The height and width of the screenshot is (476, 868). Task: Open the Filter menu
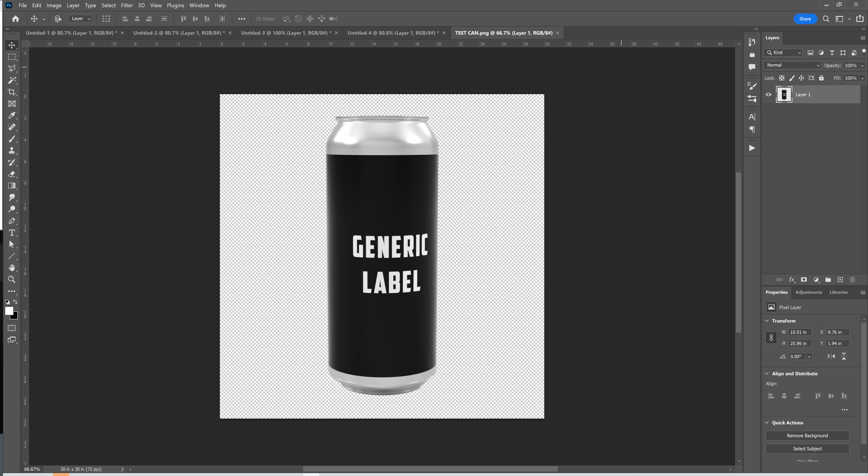tap(127, 5)
